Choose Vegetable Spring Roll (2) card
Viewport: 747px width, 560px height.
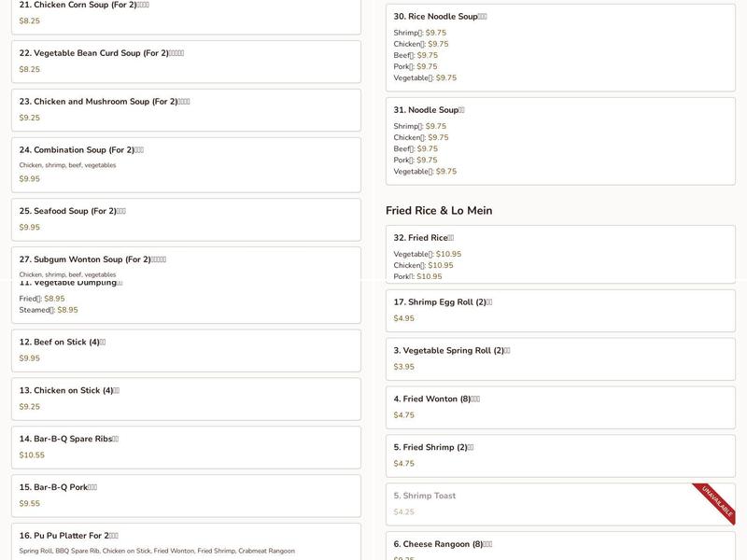560,359
